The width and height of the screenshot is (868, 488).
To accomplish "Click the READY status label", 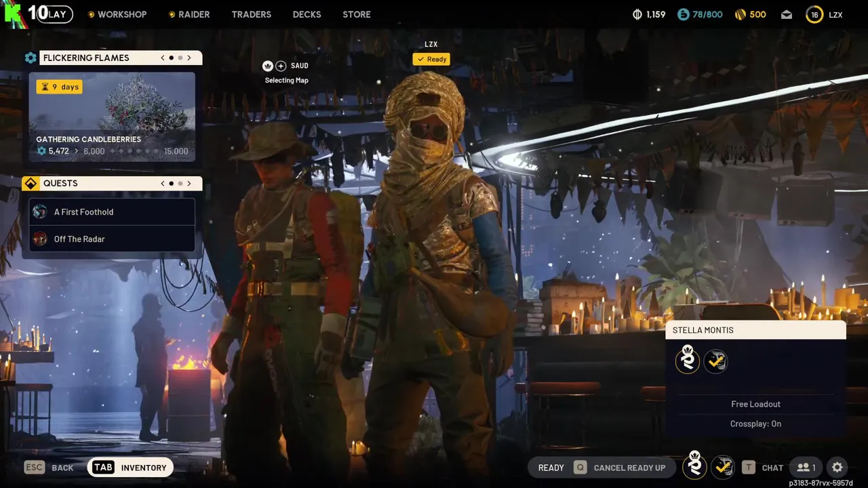I will [551, 468].
